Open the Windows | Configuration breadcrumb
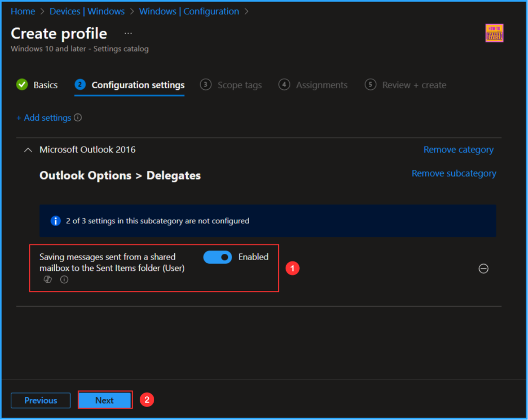This screenshot has height=420, width=528. pos(189,11)
